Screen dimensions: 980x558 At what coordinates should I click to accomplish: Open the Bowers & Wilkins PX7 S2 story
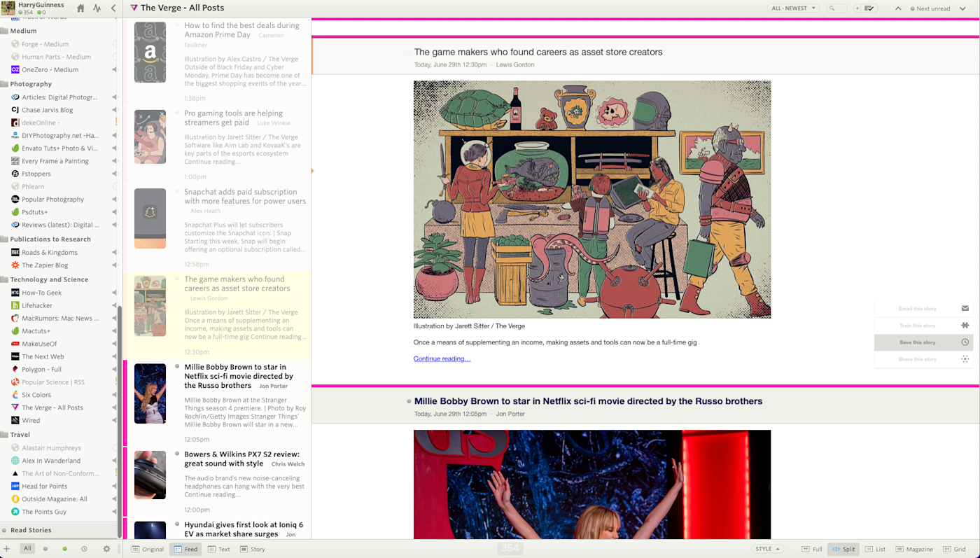tap(217, 482)
